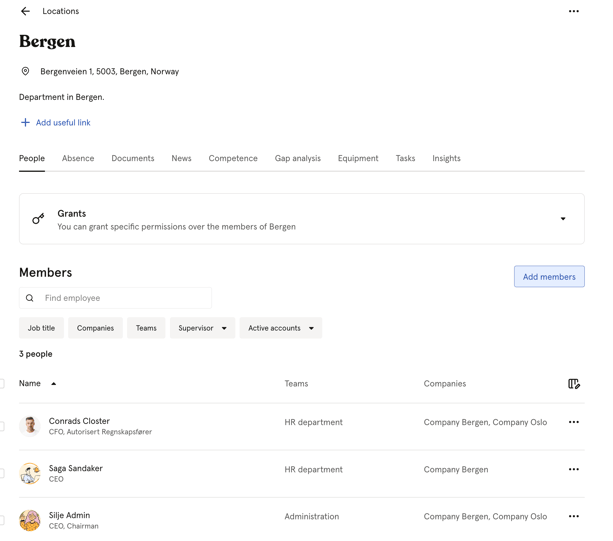613x541 pixels.
Task: Open the page options three-dot menu
Action: (574, 11)
